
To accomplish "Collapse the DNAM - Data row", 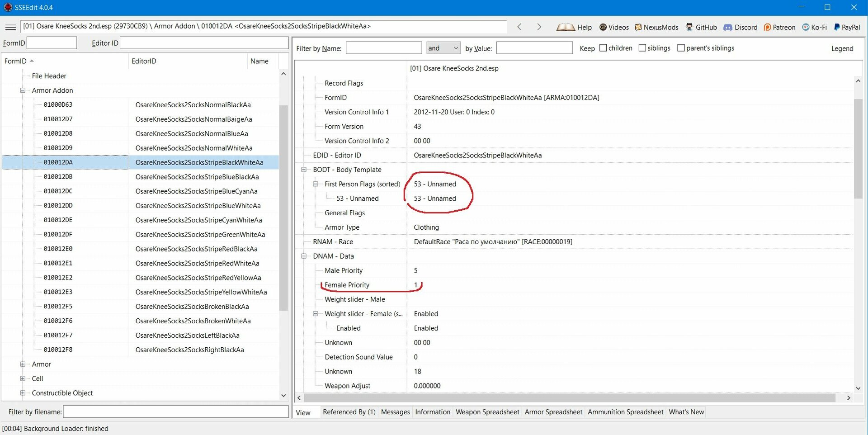I will (x=304, y=256).
